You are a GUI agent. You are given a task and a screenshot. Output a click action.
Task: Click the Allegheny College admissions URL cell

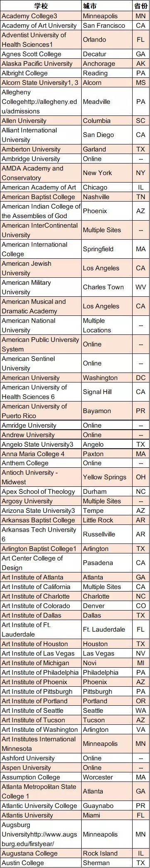pos(41,102)
